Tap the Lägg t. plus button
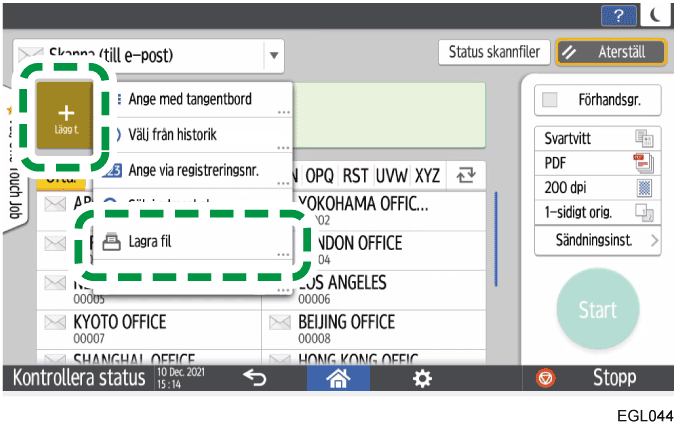Viewport: 679px width, 427px height. pyautogui.click(x=65, y=116)
